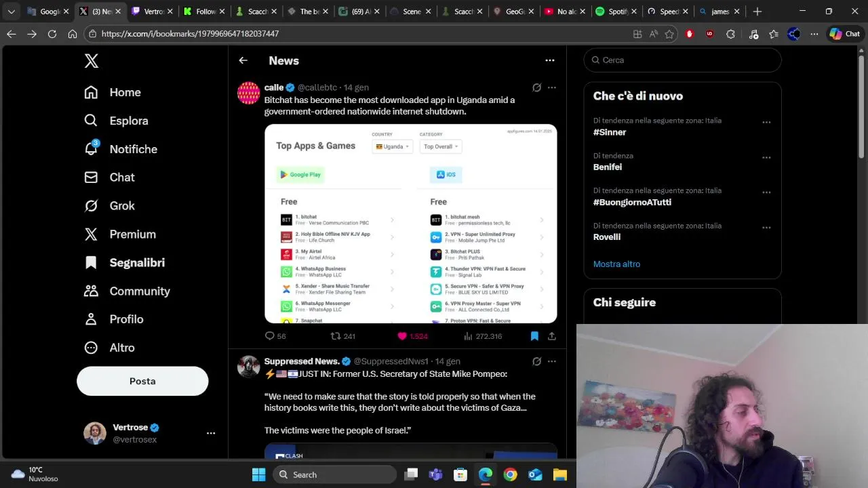The width and height of the screenshot is (868, 488).
Task: Open a new browser tab
Action: (x=757, y=12)
